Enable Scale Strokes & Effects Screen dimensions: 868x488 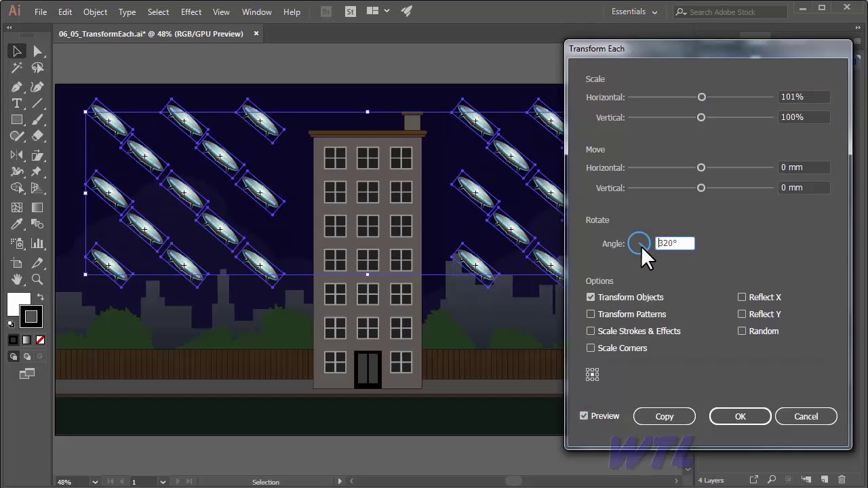[x=591, y=331]
